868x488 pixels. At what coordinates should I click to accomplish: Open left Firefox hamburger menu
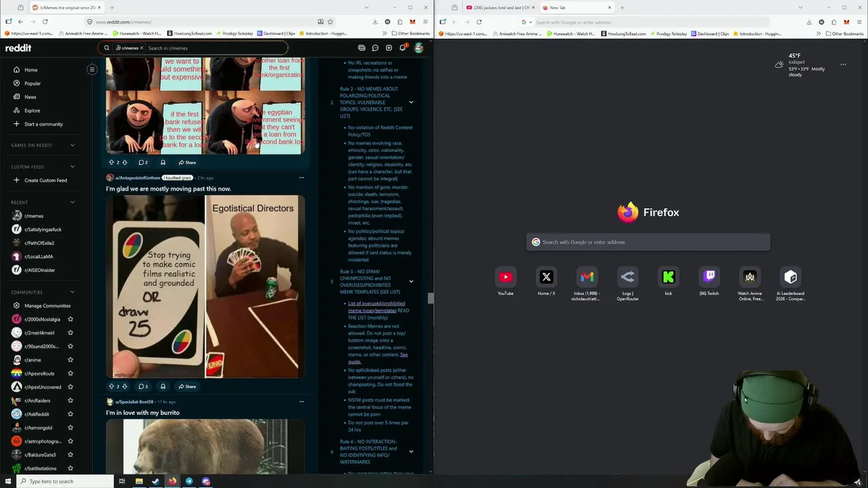pyautogui.click(x=425, y=22)
